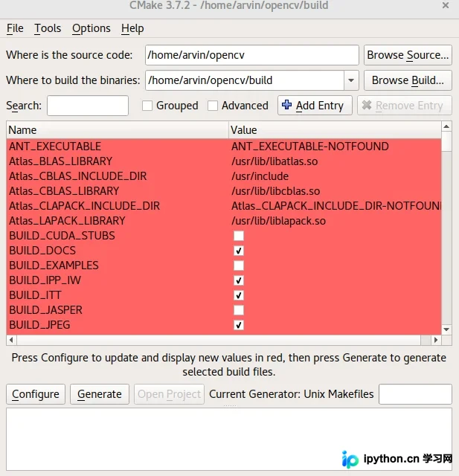Click the Browse Build button
459x476 pixels.
pos(408,80)
